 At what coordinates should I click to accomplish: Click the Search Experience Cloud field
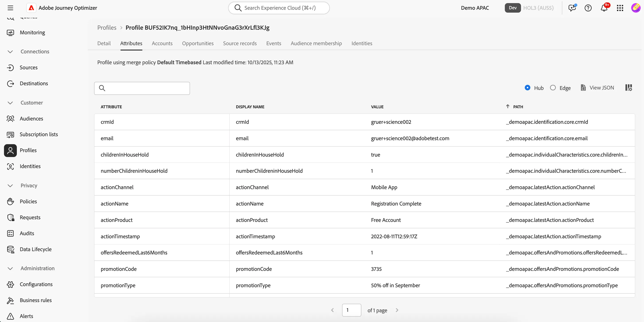point(279,8)
